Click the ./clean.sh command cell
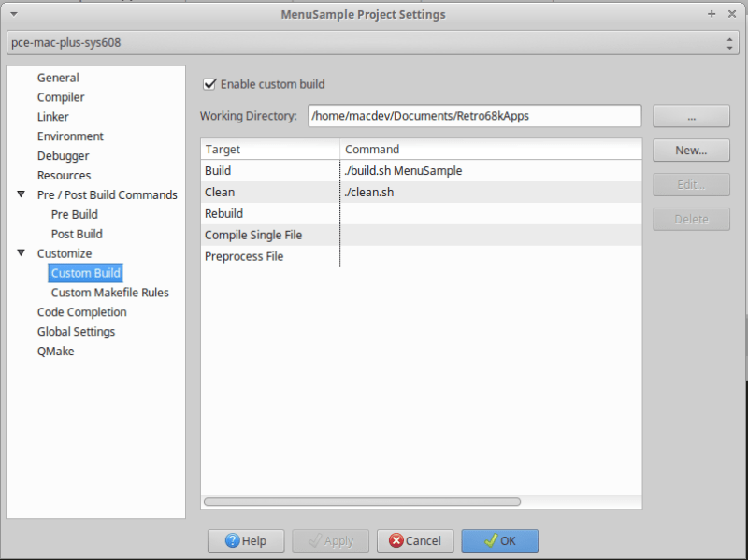Image resolution: width=748 pixels, height=560 pixels. pyautogui.click(x=491, y=193)
